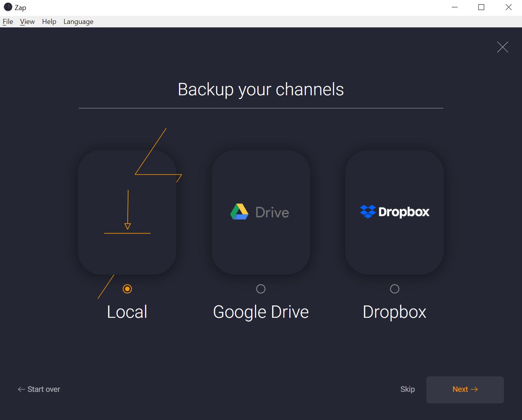Open the Help menu
The width and height of the screenshot is (522, 420).
point(49,22)
